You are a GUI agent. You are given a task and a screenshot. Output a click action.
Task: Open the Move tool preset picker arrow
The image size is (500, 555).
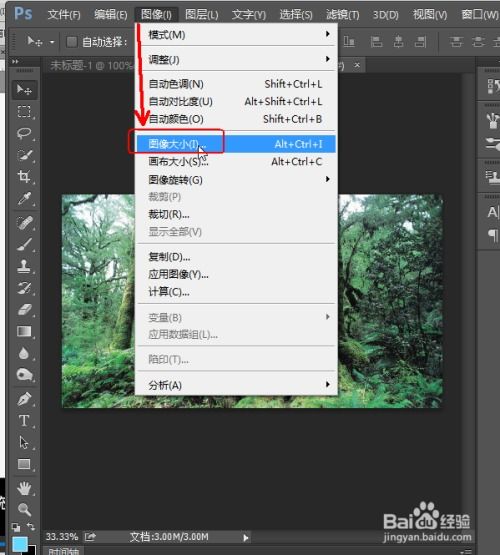(52, 42)
